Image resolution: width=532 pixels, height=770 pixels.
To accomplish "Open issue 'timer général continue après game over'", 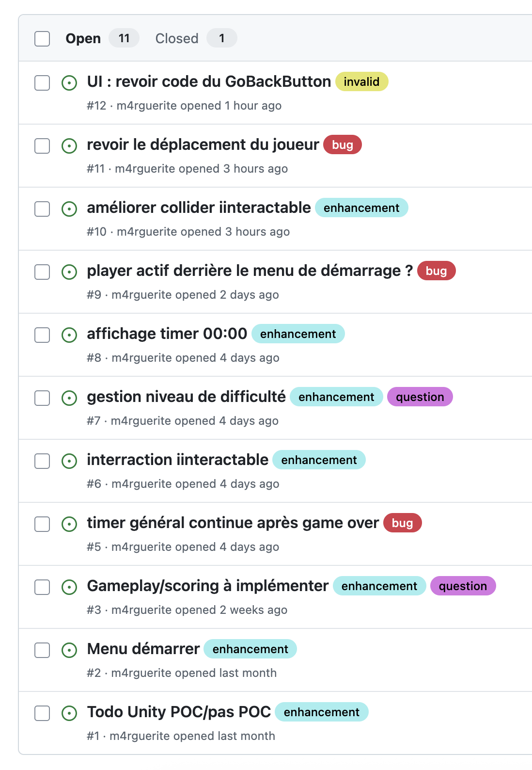I will 232,523.
